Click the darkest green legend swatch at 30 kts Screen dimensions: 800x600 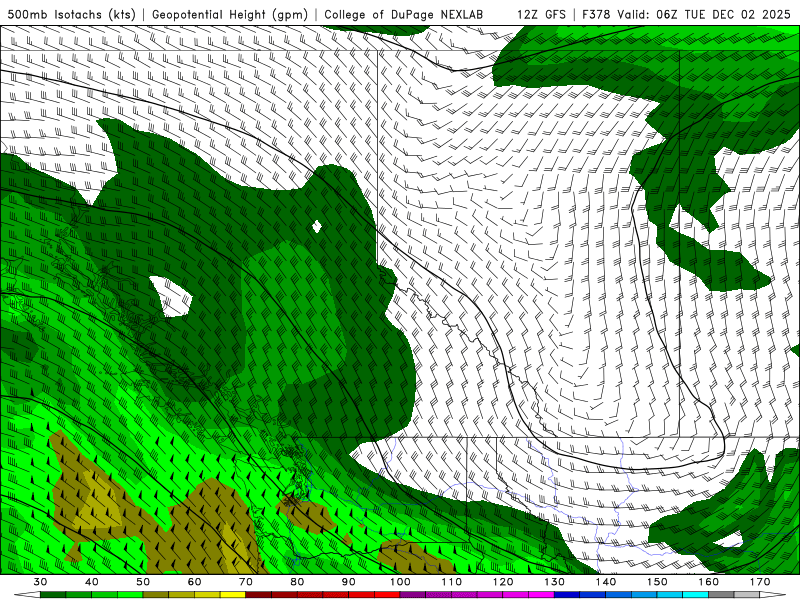[53, 594]
